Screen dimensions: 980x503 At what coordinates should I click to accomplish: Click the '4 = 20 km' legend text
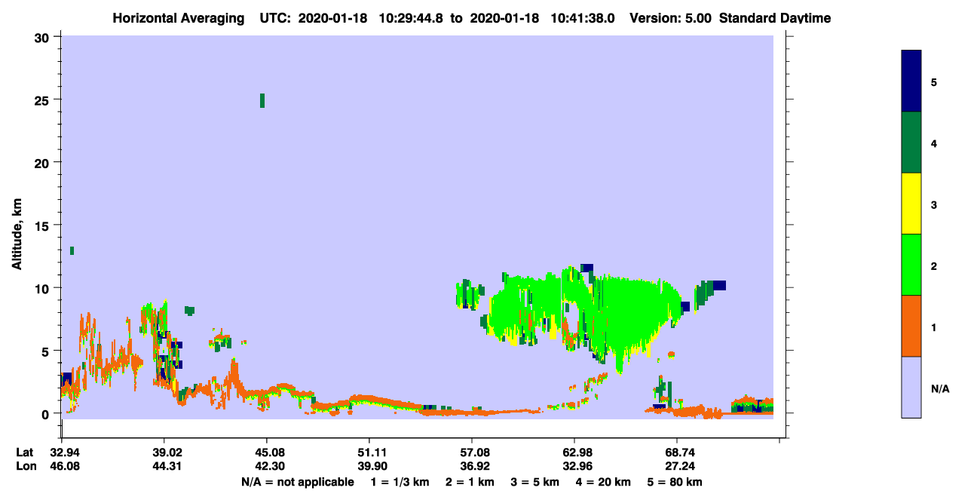point(604,482)
